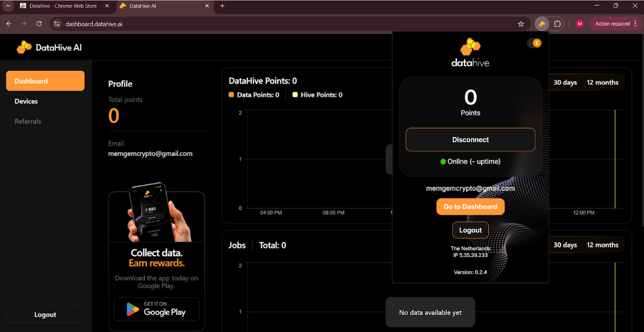
Task: Open a new tab with the plus icon
Action: [222, 6]
